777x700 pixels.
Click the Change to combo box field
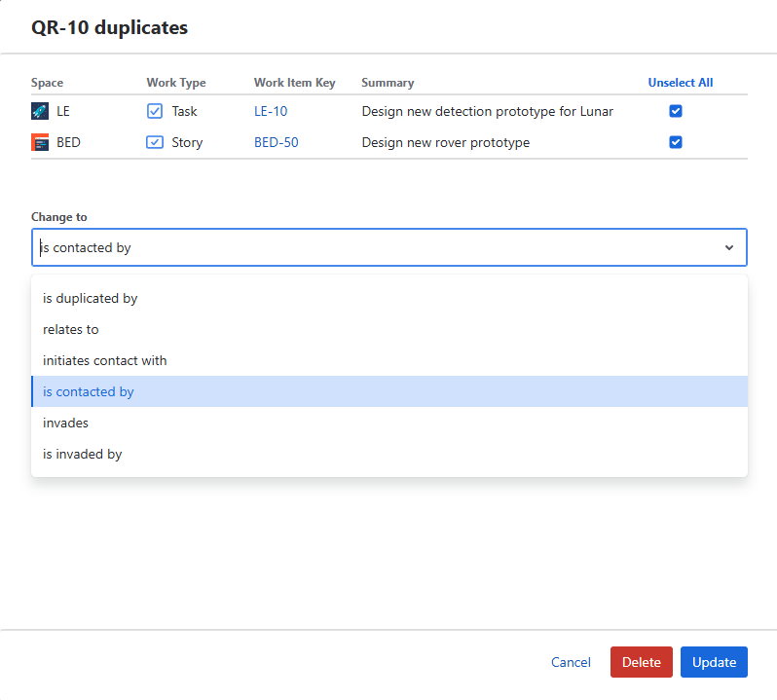389,247
